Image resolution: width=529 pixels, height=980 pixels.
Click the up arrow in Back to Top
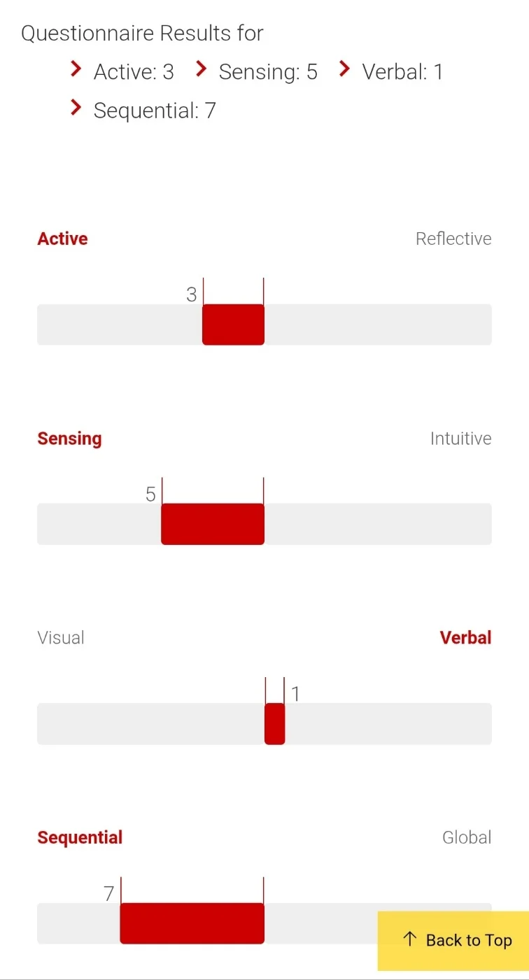410,939
